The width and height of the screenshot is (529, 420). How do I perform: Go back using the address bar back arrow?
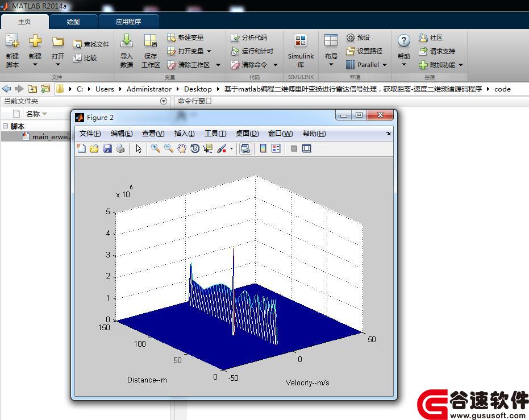pyautogui.click(x=6, y=89)
